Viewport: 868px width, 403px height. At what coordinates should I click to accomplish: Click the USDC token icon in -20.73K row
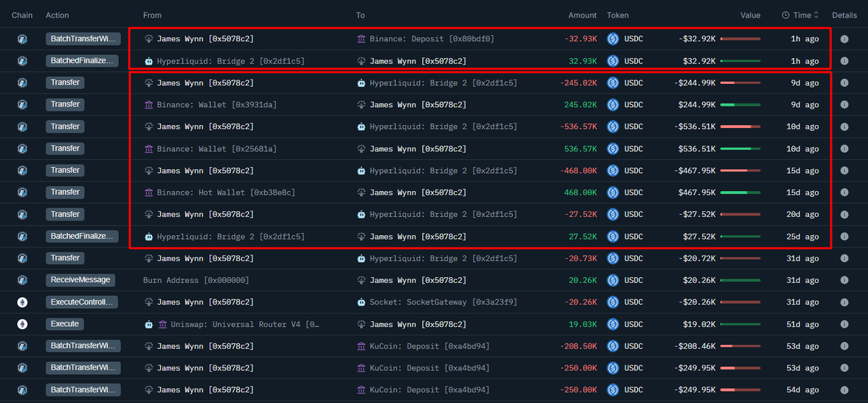(x=612, y=258)
